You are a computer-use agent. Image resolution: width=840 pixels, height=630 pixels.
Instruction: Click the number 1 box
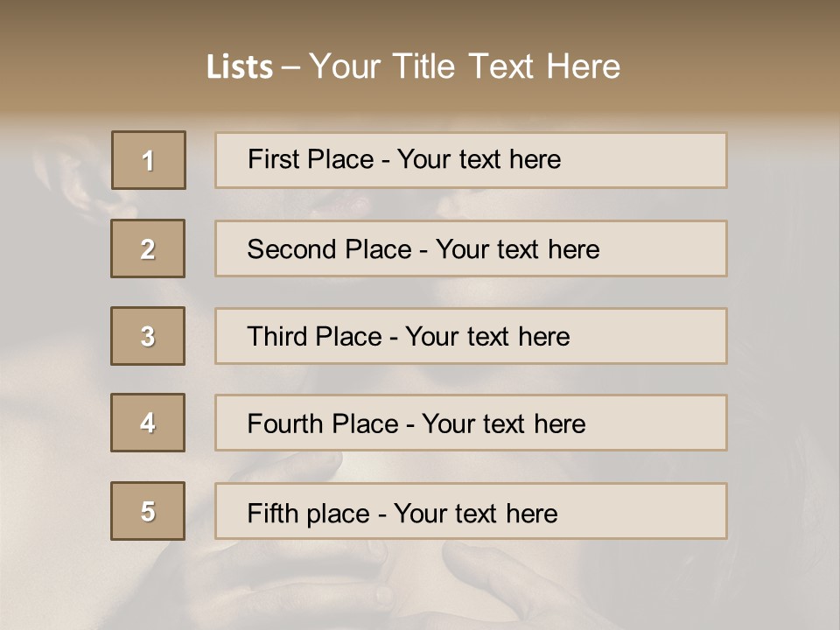coord(149,160)
